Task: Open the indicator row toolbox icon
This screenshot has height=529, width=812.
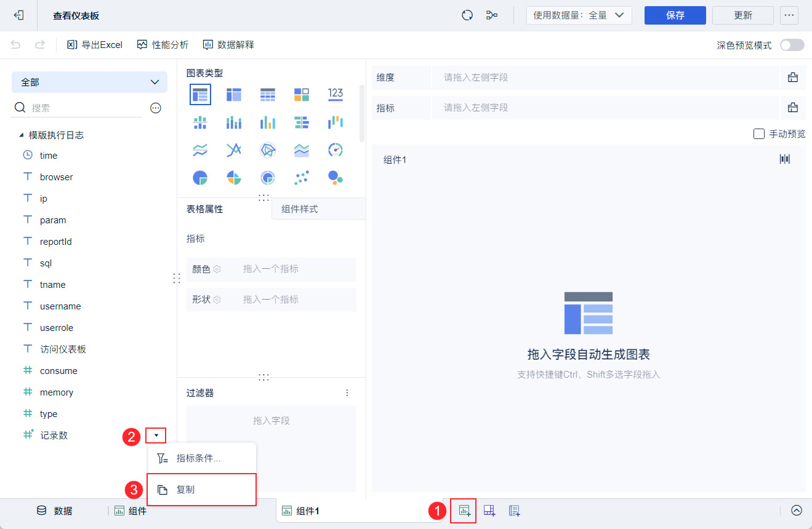Action: pos(793,108)
